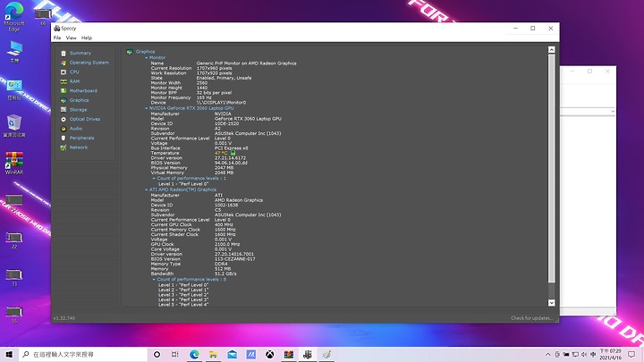The width and height of the screenshot is (644, 362).
Task: Open the Help menu
Action: [87, 38]
